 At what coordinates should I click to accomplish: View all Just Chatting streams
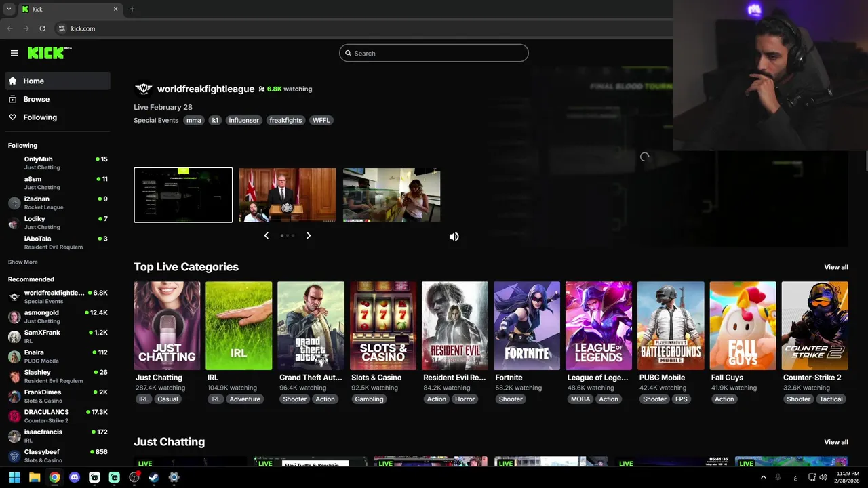click(835, 442)
